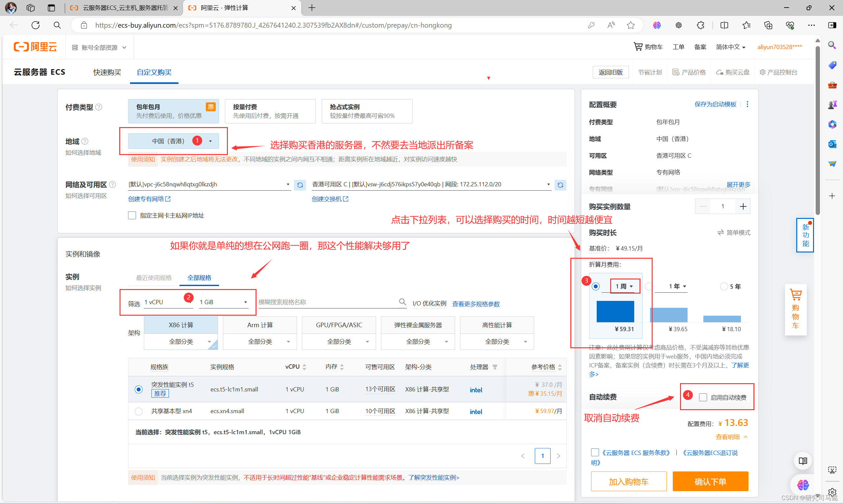
Task: Open collections icon in toolbar
Action: [x=768, y=25]
